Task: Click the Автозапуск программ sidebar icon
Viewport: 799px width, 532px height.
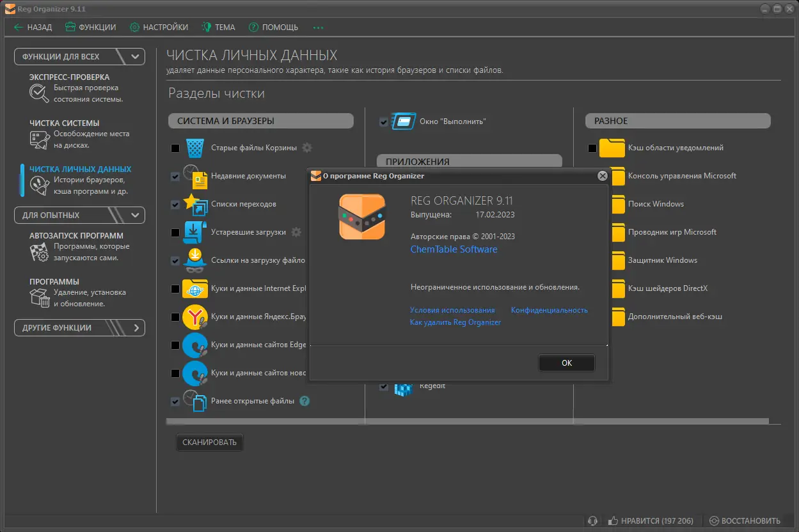Action: pyautogui.click(x=39, y=252)
